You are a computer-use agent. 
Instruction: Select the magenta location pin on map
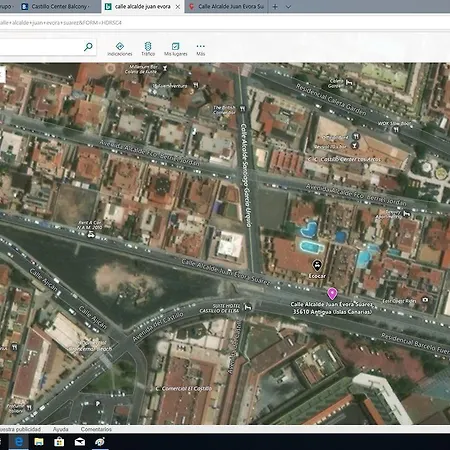tap(332, 294)
